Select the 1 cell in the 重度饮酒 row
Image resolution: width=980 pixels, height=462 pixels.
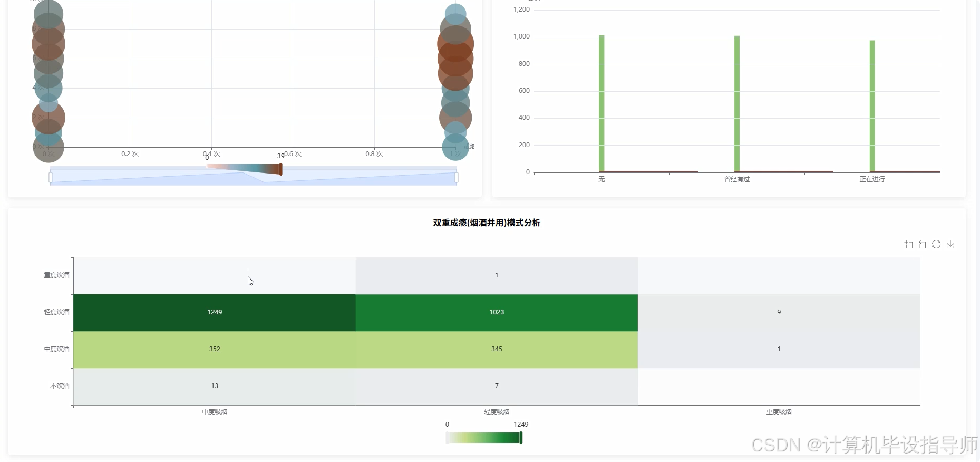pos(497,275)
